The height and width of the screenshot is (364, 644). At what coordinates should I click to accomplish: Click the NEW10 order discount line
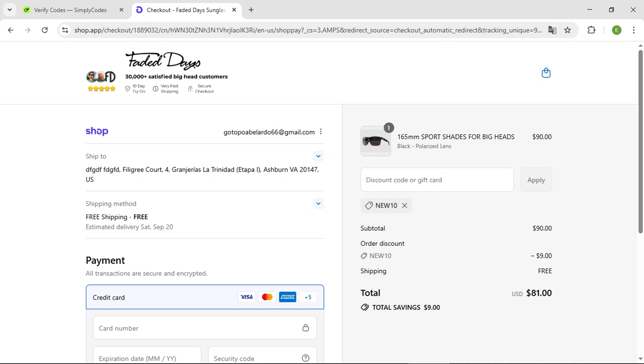(376, 256)
